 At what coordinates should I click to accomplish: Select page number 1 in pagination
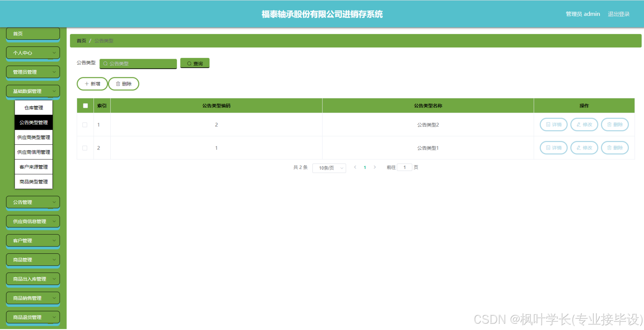point(365,168)
